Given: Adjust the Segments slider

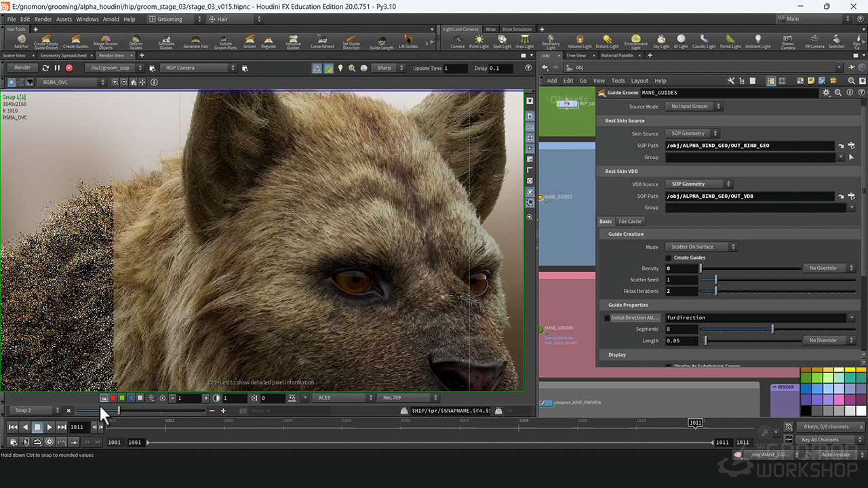Looking at the screenshot, I should pyautogui.click(x=772, y=329).
